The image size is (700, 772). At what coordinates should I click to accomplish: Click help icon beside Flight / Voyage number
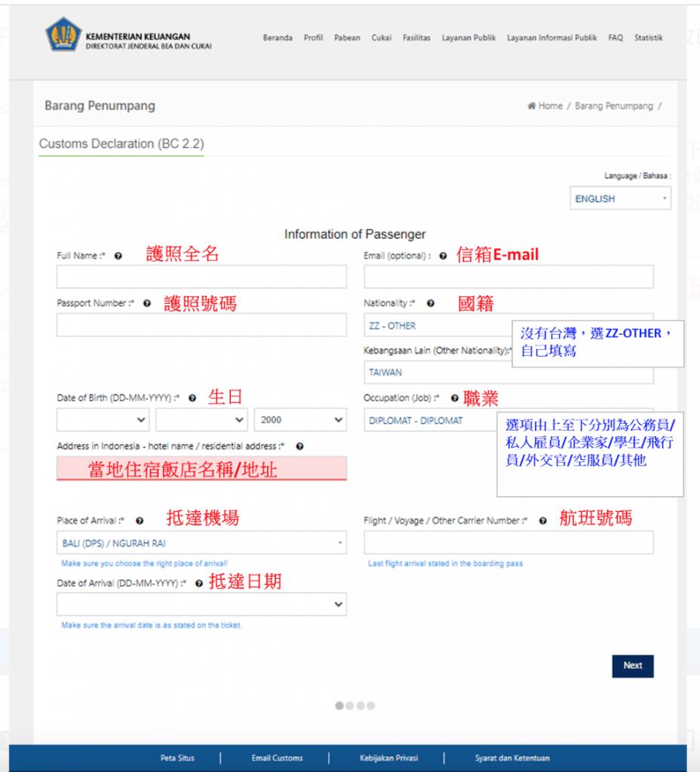pos(542,521)
